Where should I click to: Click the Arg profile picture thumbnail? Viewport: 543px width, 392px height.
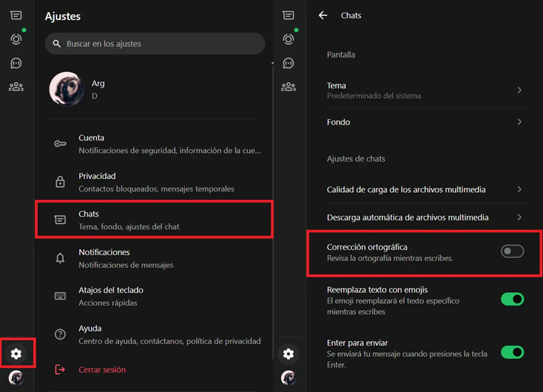pyautogui.click(x=67, y=89)
